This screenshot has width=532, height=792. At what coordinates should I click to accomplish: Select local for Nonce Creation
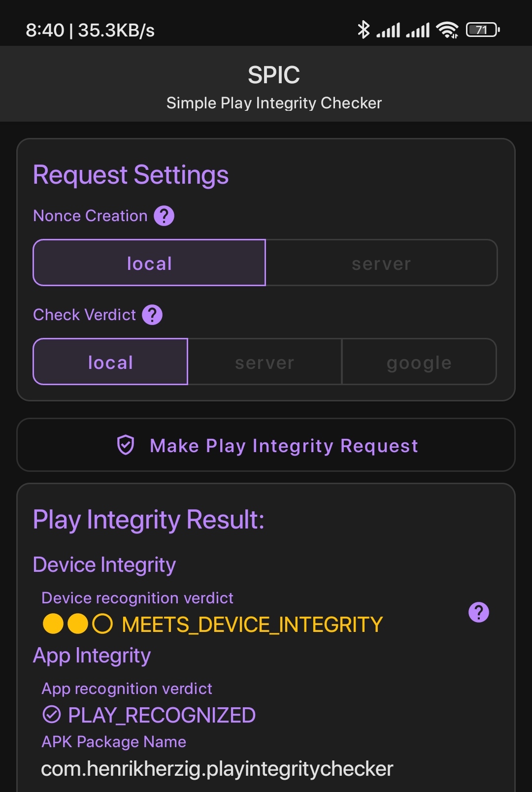click(149, 263)
